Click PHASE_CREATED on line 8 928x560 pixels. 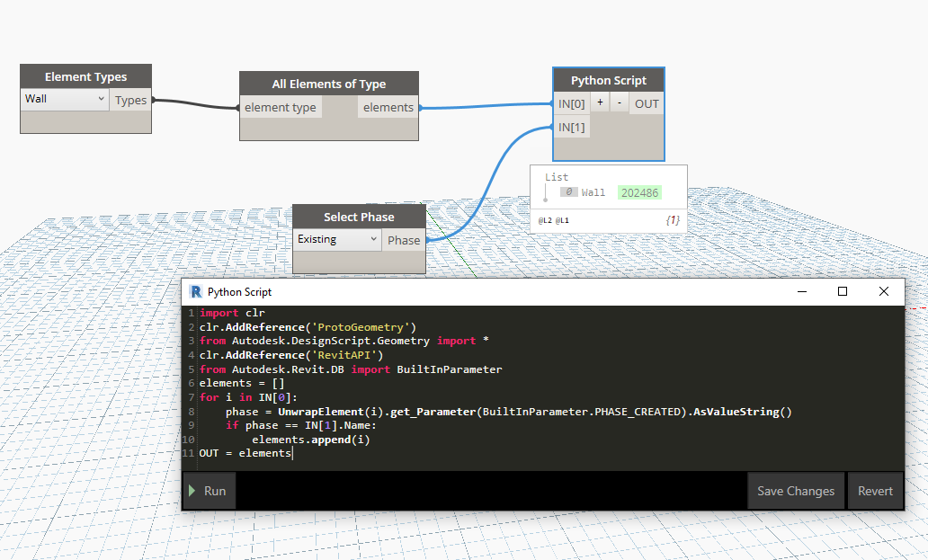[x=638, y=412]
